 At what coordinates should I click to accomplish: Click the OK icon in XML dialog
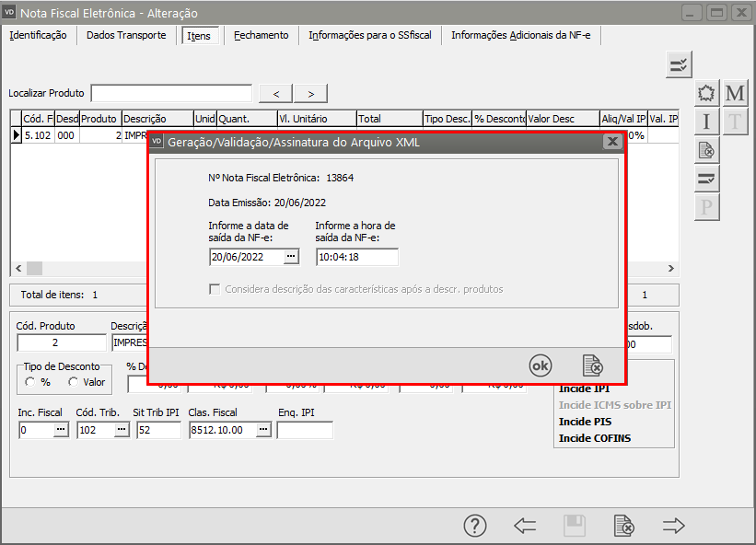point(541,365)
